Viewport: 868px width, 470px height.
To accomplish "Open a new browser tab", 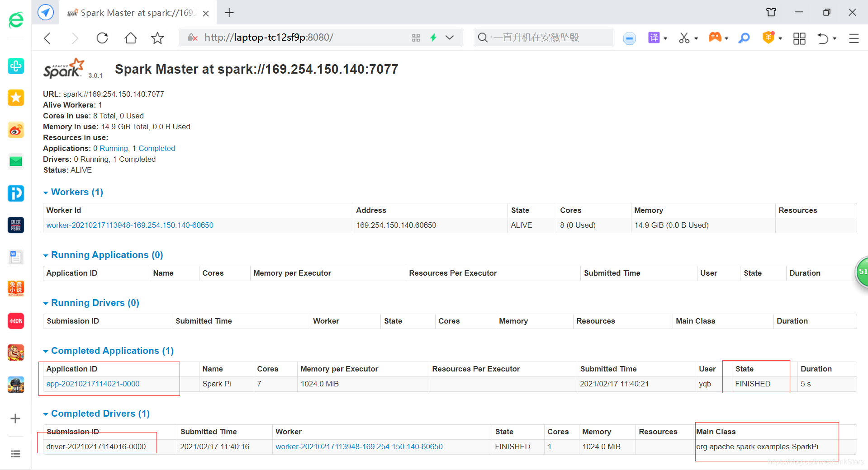I will (x=229, y=13).
